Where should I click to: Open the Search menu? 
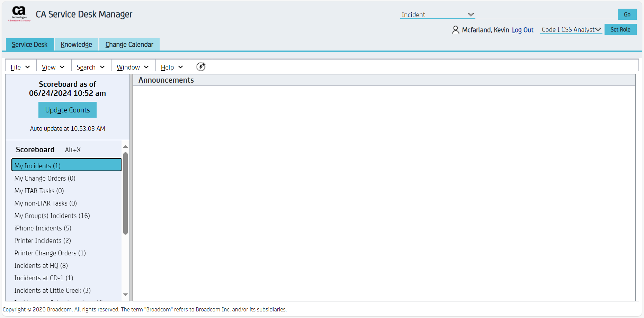point(91,67)
